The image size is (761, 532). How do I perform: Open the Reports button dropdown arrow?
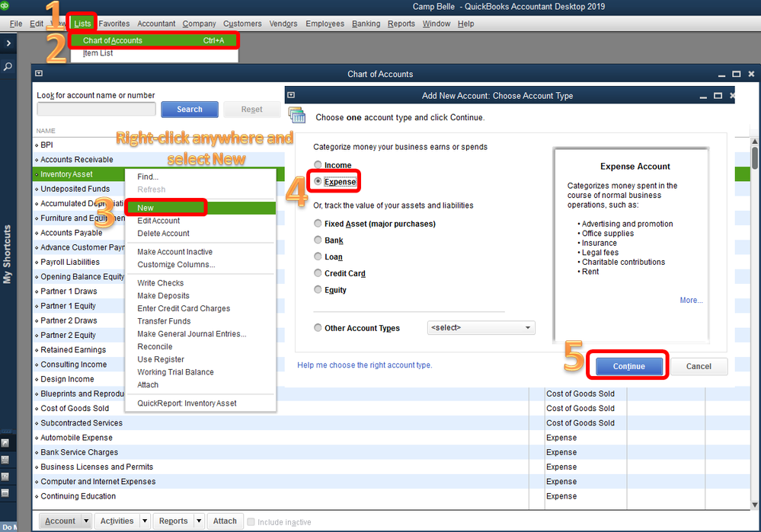pos(199,521)
